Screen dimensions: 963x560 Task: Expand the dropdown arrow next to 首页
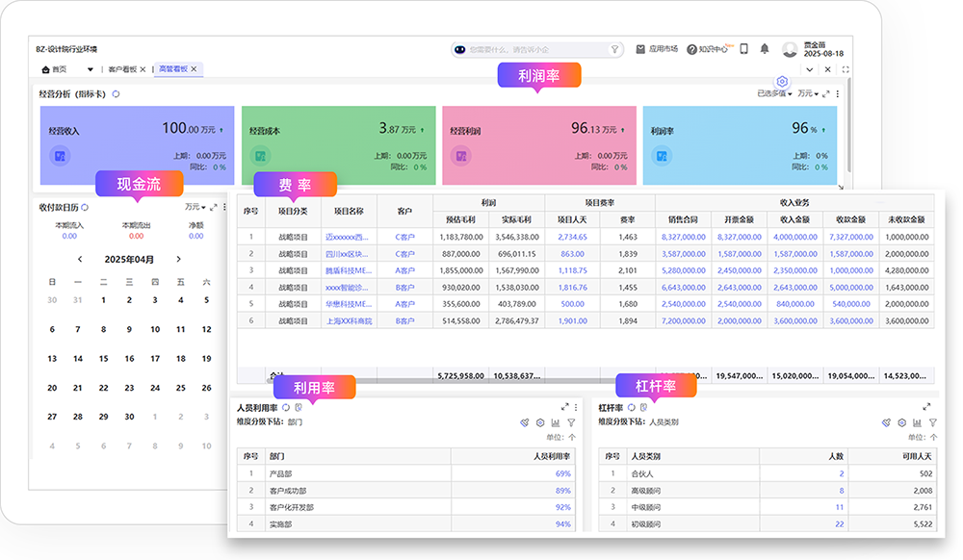pyautogui.click(x=91, y=69)
